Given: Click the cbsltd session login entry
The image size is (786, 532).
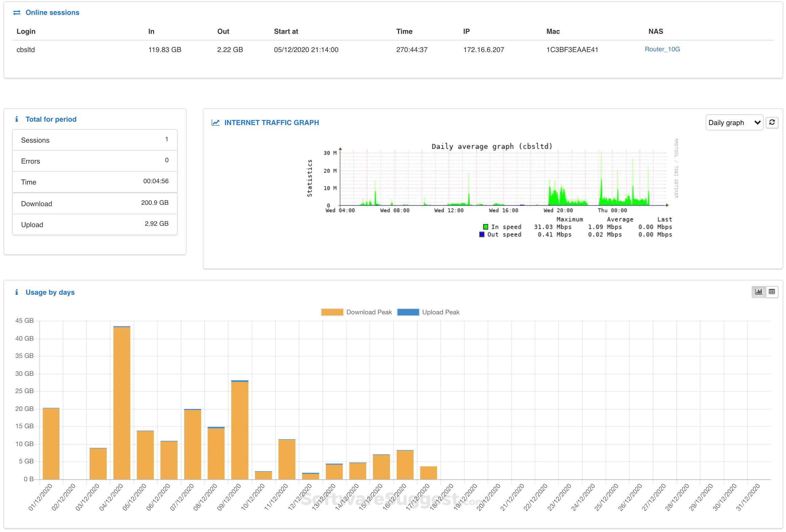Looking at the screenshot, I should (25, 49).
